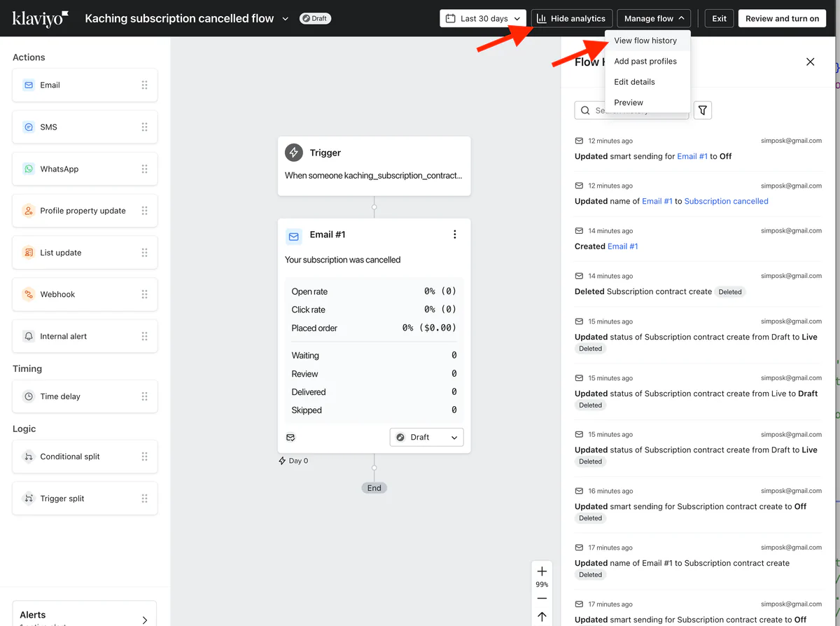Zoom out with the minus button

[x=542, y=598]
